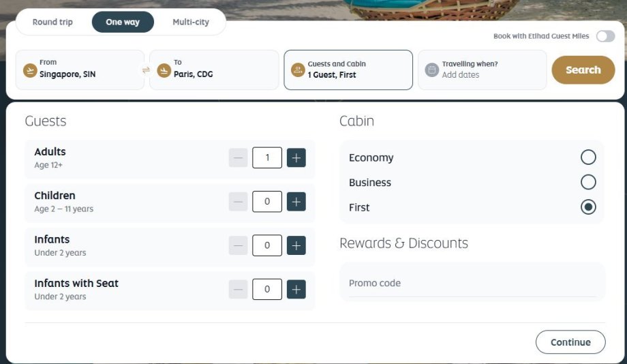627x364 pixels.
Task: Add an Infant with Seat using plus
Action: pyautogui.click(x=296, y=289)
